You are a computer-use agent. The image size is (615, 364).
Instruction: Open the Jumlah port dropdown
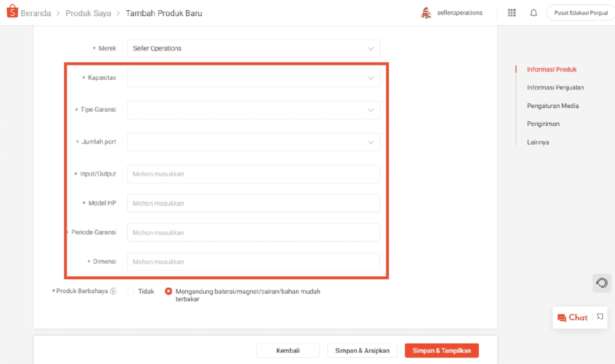coord(253,142)
